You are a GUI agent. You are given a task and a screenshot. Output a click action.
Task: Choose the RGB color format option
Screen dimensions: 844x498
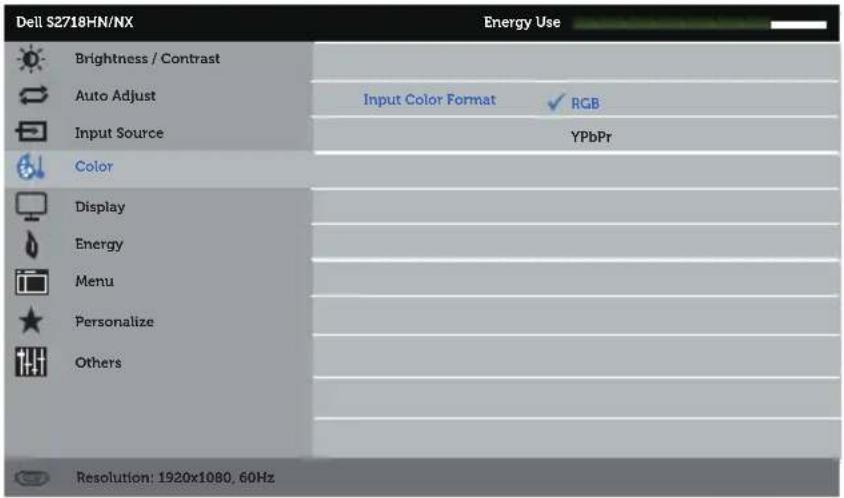[585, 103]
